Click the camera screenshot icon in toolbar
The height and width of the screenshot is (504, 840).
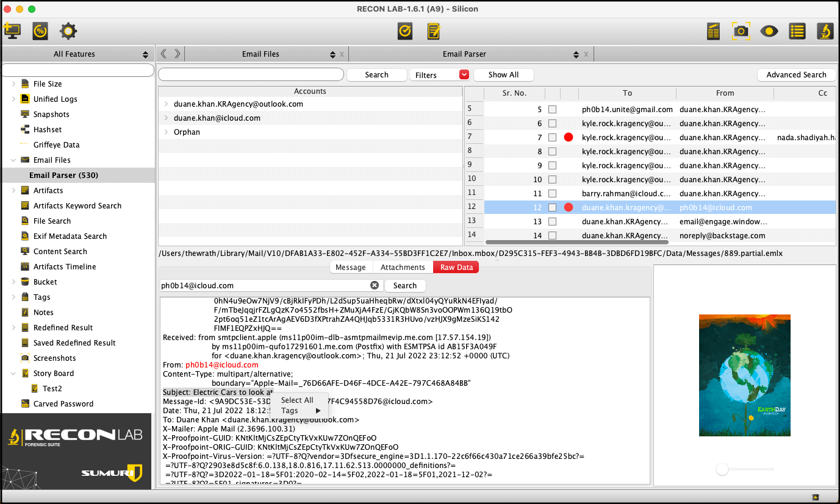pos(741,30)
